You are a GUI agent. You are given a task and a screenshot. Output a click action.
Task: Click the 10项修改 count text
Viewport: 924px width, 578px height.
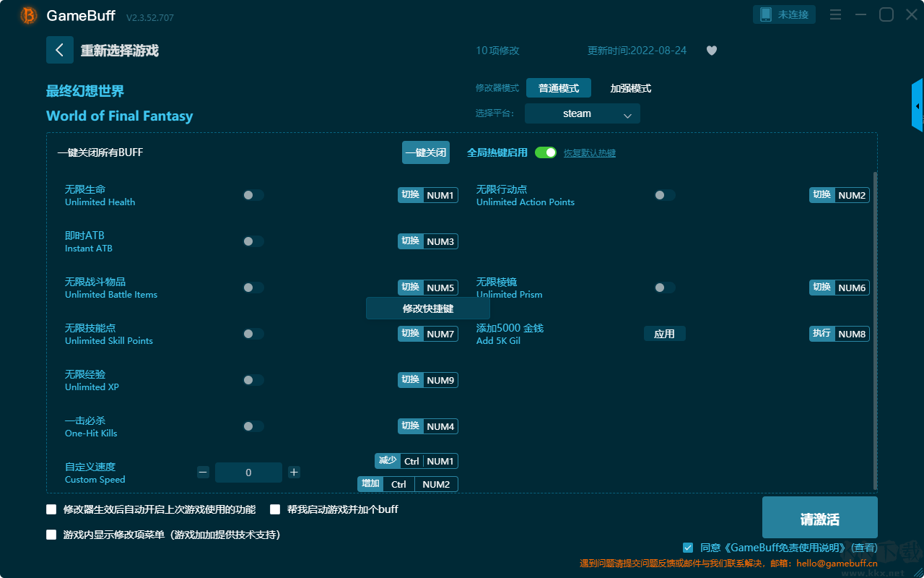pos(497,51)
